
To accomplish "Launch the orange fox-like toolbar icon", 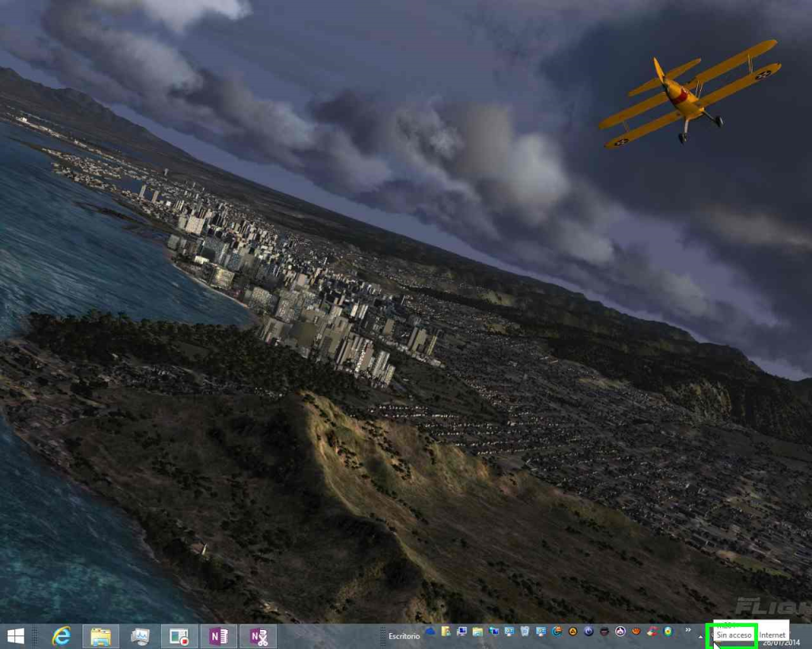I will pyautogui.click(x=636, y=632).
